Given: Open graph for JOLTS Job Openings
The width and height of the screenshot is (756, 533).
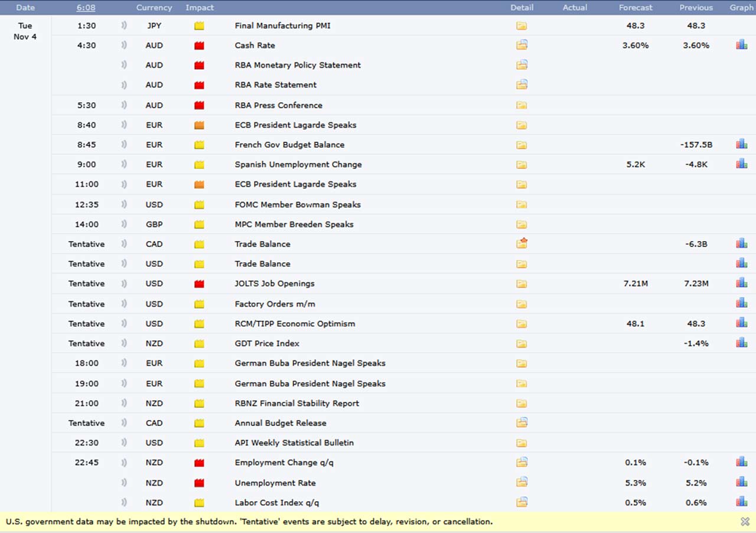Looking at the screenshot, I should click(x=741, y=283).
